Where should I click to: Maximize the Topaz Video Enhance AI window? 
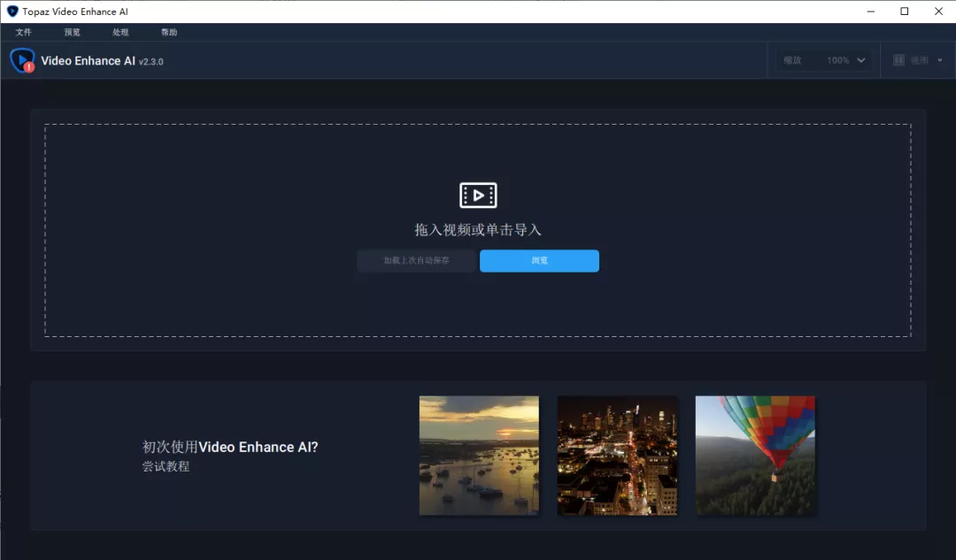(x=904, y=12)
